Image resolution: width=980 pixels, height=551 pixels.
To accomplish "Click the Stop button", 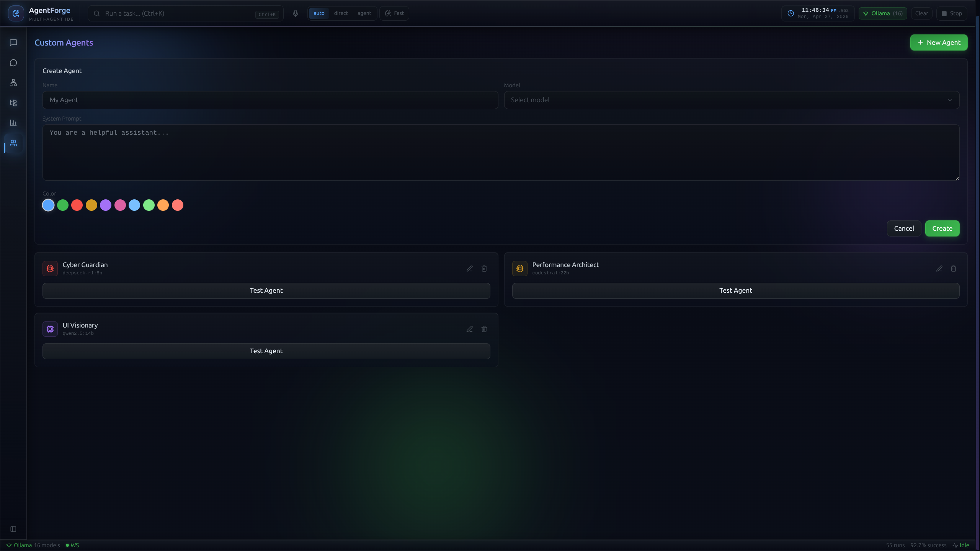I will (952, 13).
